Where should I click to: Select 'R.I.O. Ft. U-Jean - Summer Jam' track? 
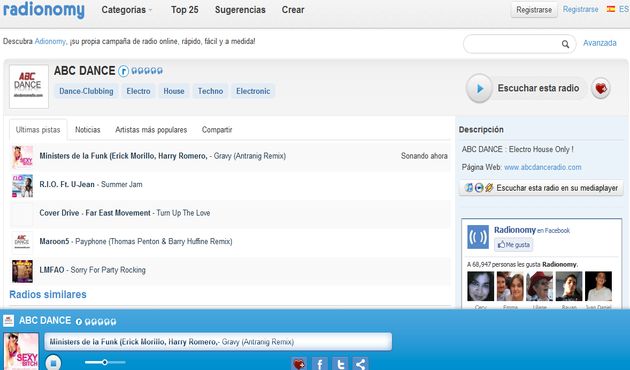(x=91, y=184)
